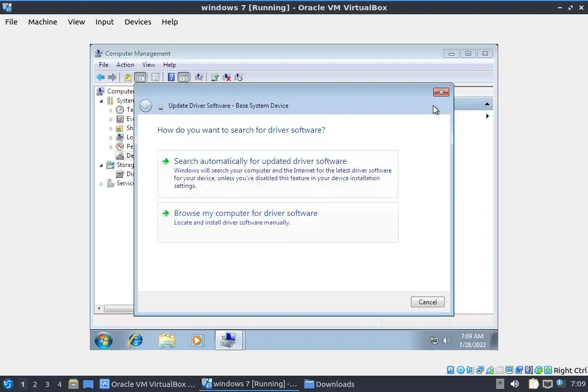This screenshot has height=392, width=588.
Task: Click the Up one level folder icon
Action: 128,77
